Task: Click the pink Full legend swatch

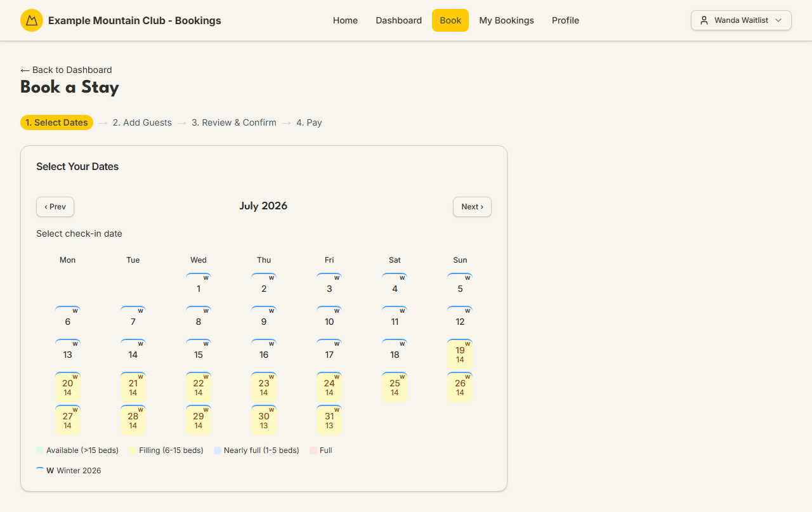Action: [313, 450]
